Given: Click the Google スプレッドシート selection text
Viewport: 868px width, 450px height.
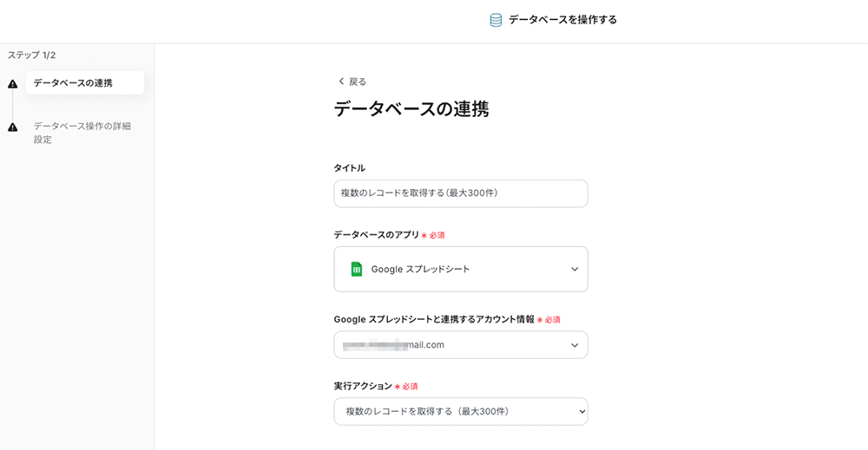Looking at the screenshot, I should point(420,269).
